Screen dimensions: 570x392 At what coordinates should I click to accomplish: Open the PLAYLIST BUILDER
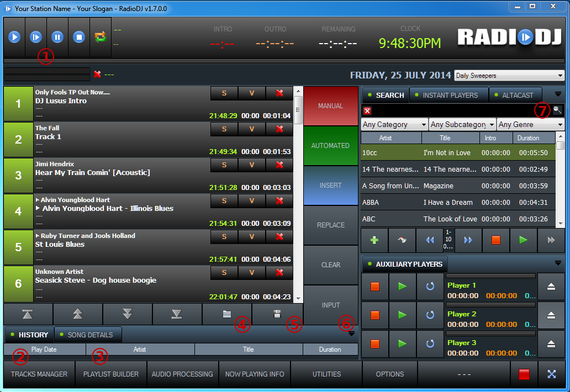pos(110,374)
